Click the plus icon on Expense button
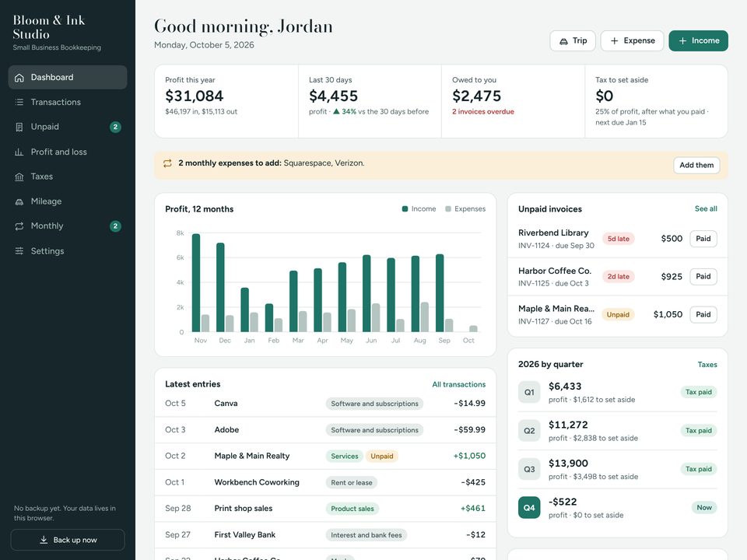Viewport: 747px width, 560px height. pos(615,41)
